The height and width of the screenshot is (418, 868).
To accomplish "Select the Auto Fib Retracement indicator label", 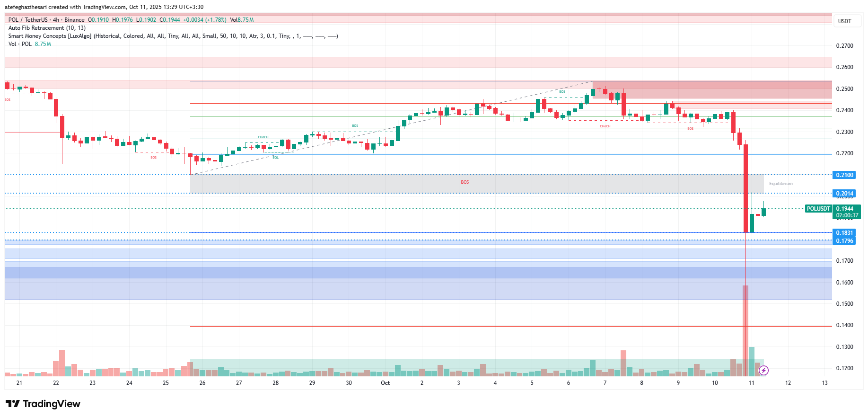I will click(47, 28).
